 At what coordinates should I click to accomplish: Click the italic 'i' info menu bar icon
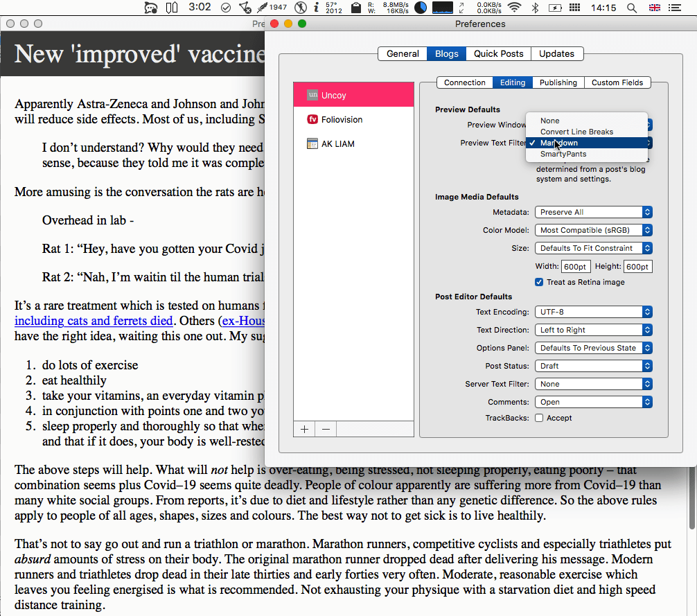(x=316, y=7)
